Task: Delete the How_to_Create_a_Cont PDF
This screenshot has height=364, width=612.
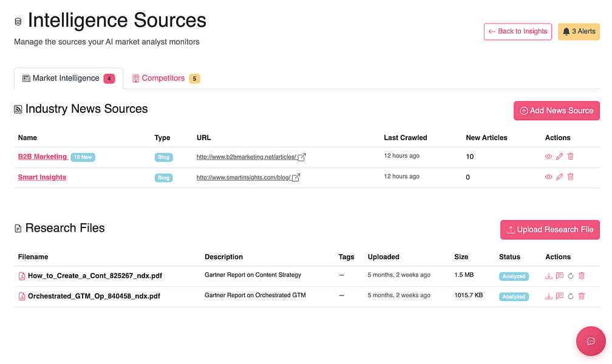Action: (582, 276)
